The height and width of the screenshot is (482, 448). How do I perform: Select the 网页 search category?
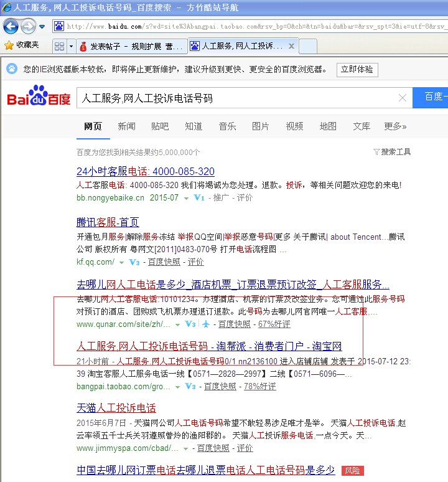(93, 126)
